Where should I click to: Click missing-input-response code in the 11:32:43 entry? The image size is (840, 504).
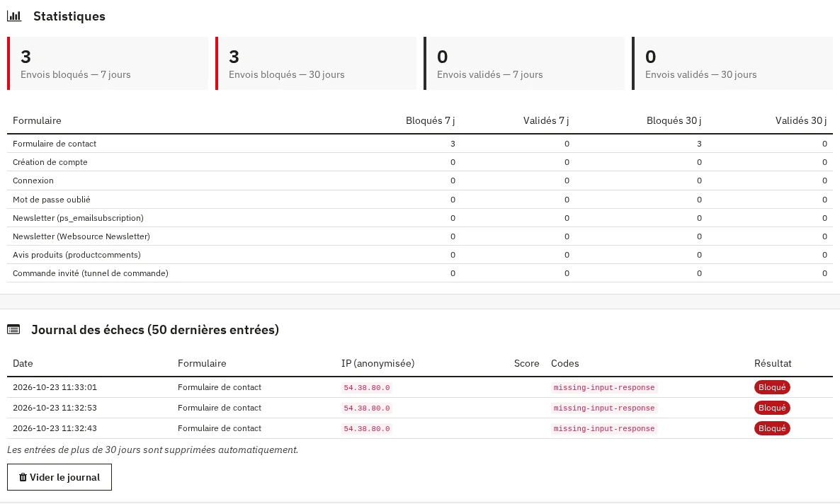click(604, 428)
